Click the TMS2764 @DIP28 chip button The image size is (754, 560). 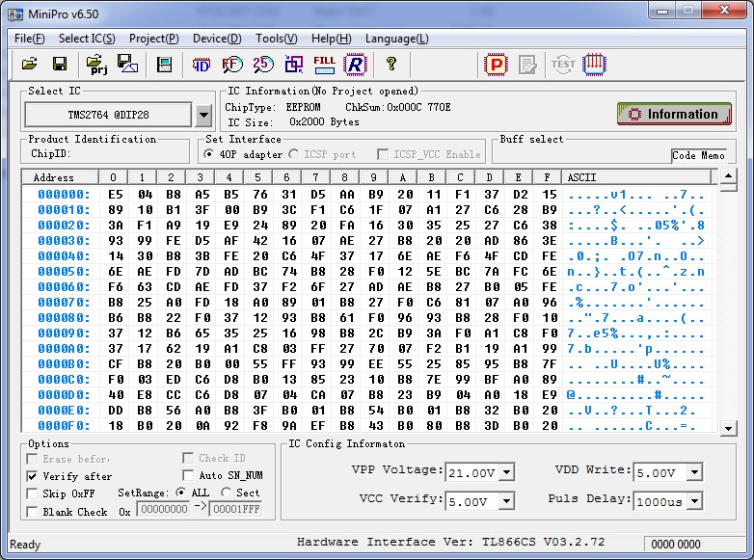[x=108, y=115]
